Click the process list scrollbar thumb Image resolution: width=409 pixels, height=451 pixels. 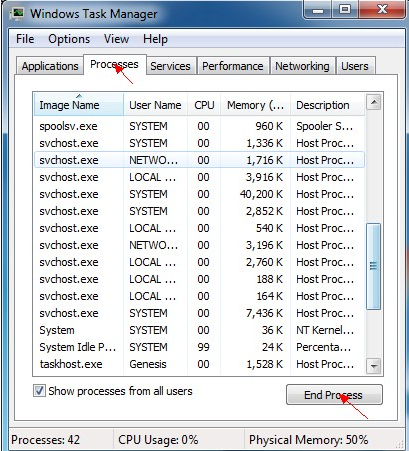click(x=373, y=266)
